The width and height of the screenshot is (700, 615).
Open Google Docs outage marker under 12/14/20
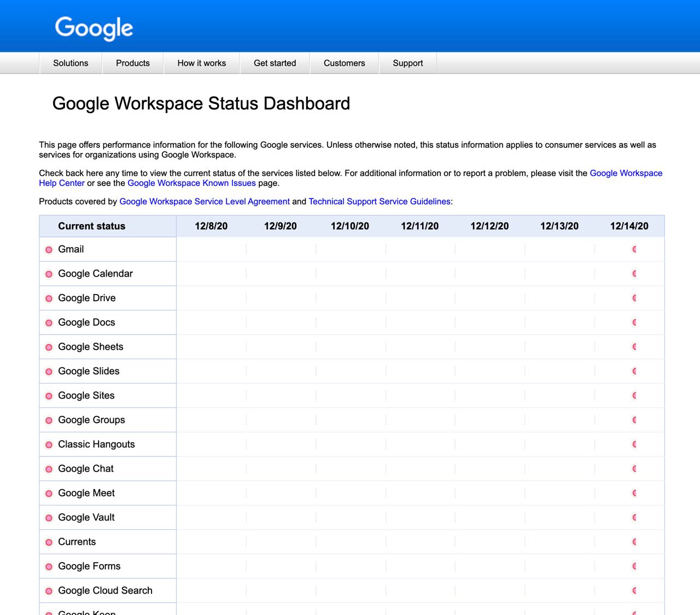[x=634, y=322]
